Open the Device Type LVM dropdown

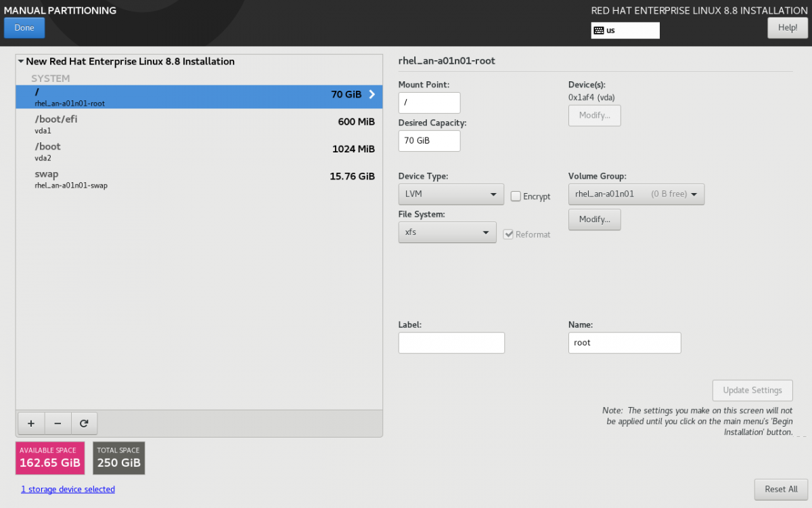(x=451, y=194)
